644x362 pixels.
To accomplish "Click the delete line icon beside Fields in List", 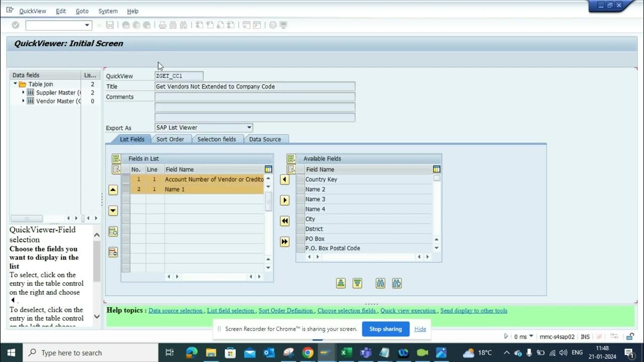I will pyautogui.click(x=113, y=252).
